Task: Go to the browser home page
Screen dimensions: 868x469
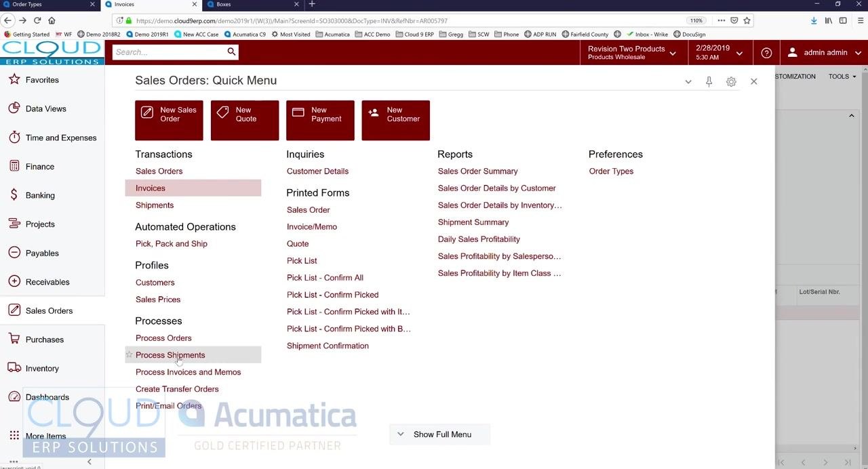Action: (x=52, y=20)
